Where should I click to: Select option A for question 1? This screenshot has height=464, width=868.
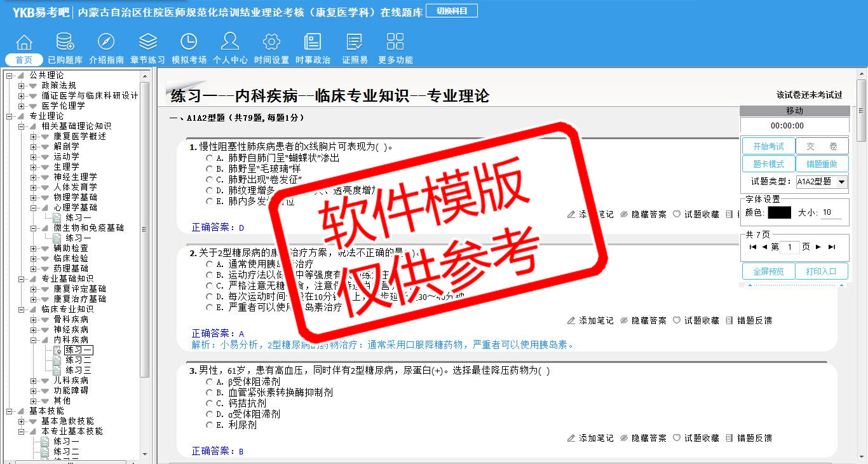tap(210, 158)
